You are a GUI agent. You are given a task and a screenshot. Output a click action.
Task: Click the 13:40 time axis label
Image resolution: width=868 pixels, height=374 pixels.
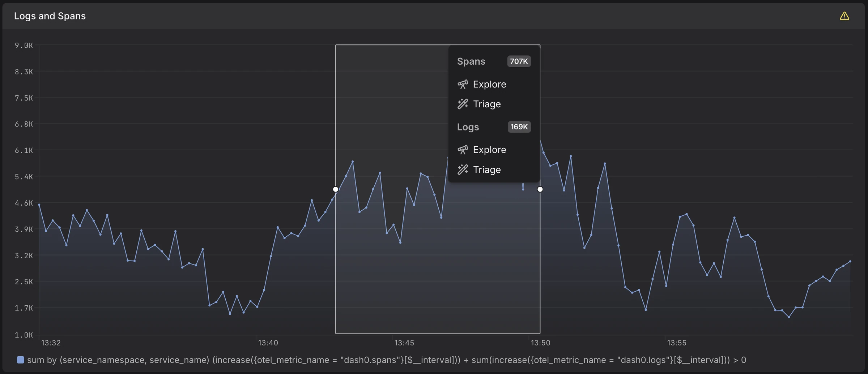pos(268,343)
